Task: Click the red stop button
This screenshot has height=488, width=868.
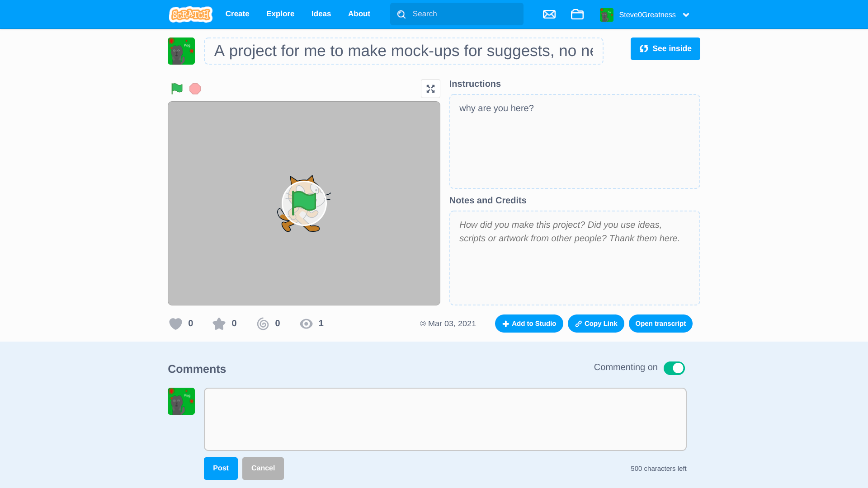Action: coord(195,88)
